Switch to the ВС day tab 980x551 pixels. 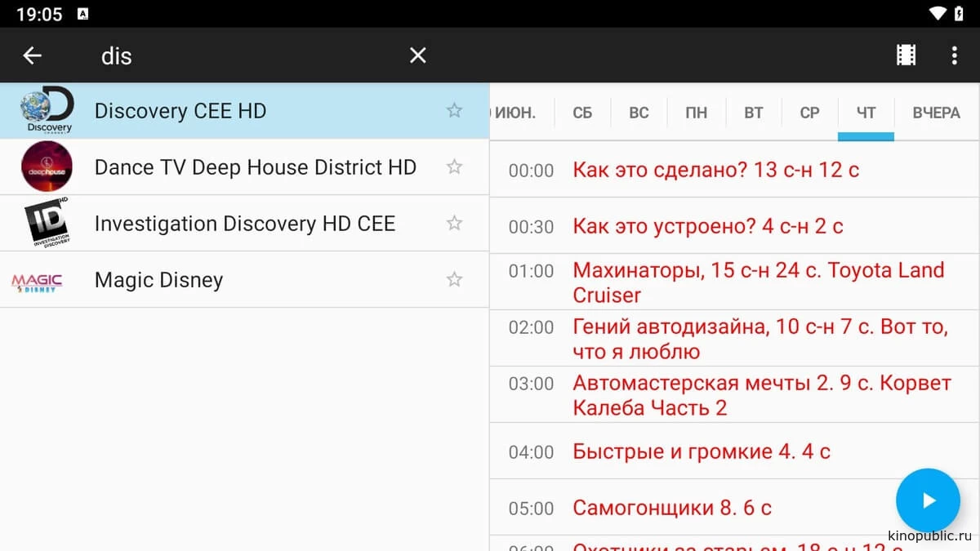639,113
